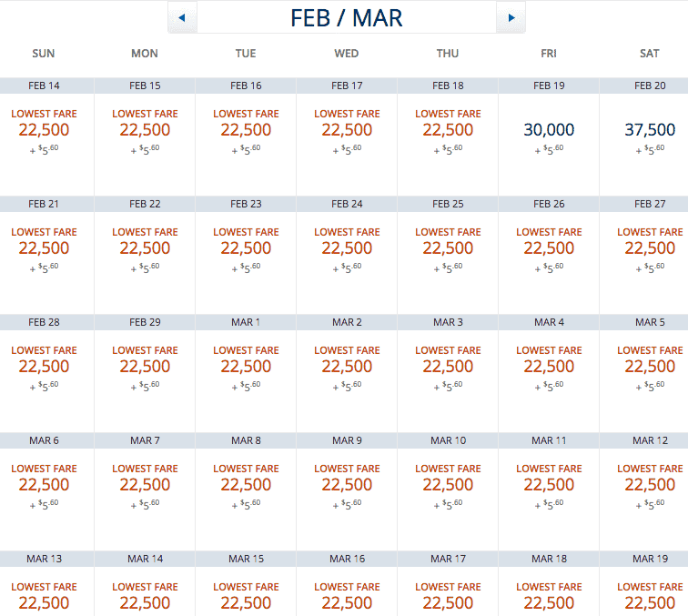Pick the Mar 3 Thursday fare
The image size is (688, 616).
[448, 367]
